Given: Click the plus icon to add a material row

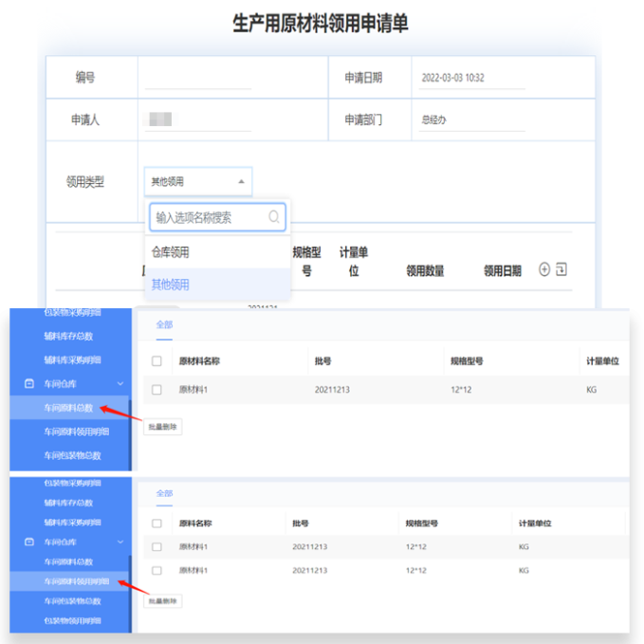Looking at the screenshot, I should (544, 269).
